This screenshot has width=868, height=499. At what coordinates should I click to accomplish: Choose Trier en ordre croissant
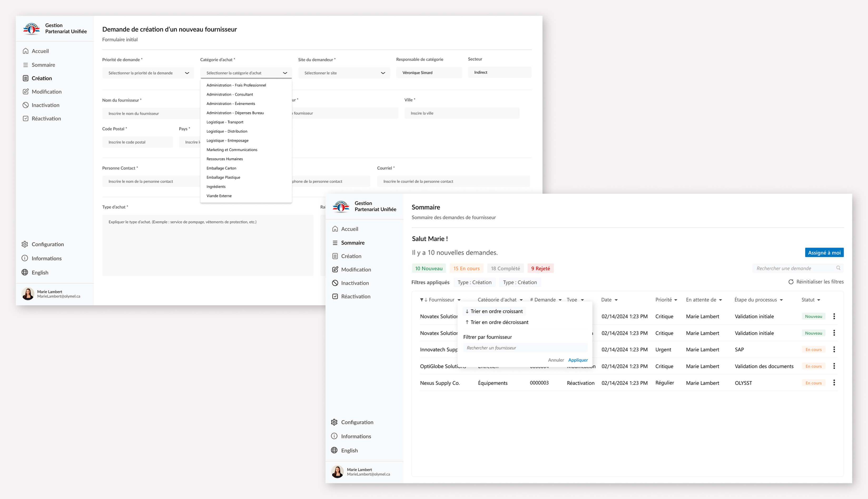[494, 311]
